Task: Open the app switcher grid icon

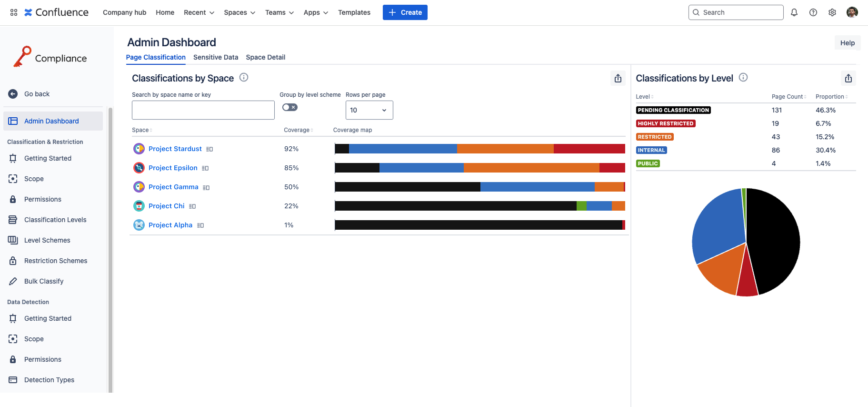Action: click(x=14, y=12)
